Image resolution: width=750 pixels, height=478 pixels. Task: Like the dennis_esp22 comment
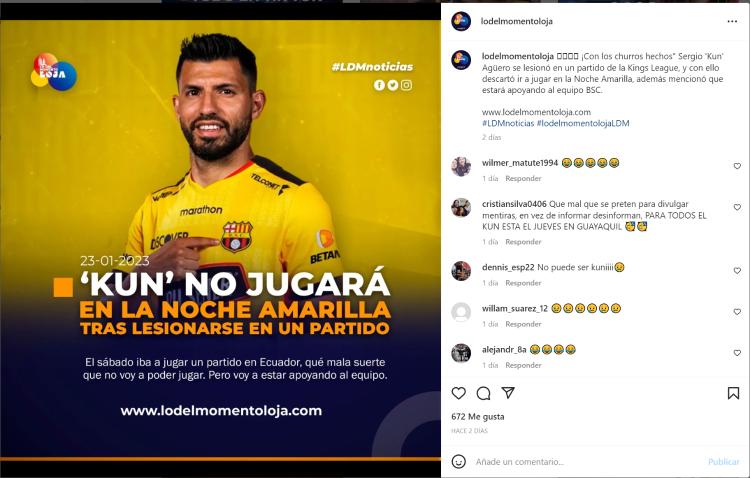click(x=737, y=271)
